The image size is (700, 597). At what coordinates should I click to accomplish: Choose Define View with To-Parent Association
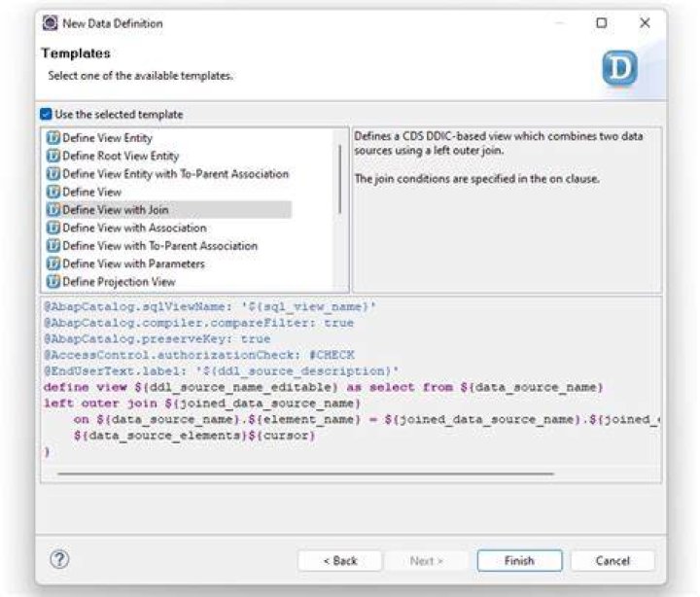[x=160, y=246]
